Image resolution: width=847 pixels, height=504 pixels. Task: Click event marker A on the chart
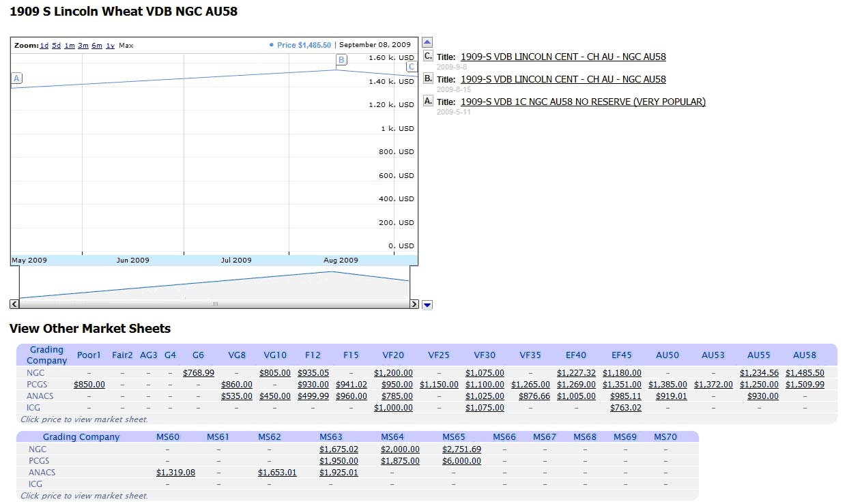[16, 78]
